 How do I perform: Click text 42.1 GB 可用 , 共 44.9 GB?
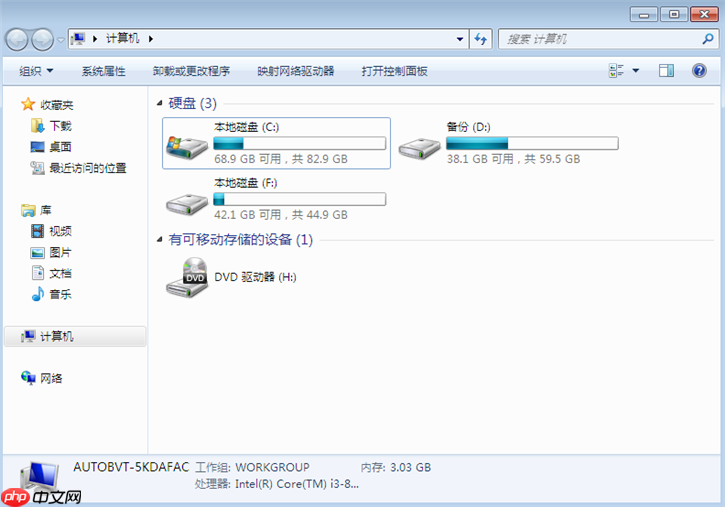tap(281, 215)
